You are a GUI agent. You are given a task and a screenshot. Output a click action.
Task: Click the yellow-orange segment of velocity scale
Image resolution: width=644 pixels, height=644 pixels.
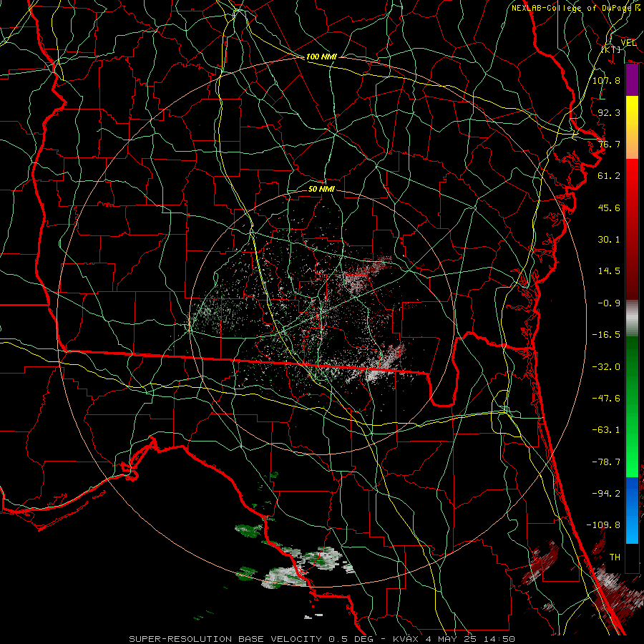tap(632, 128)
